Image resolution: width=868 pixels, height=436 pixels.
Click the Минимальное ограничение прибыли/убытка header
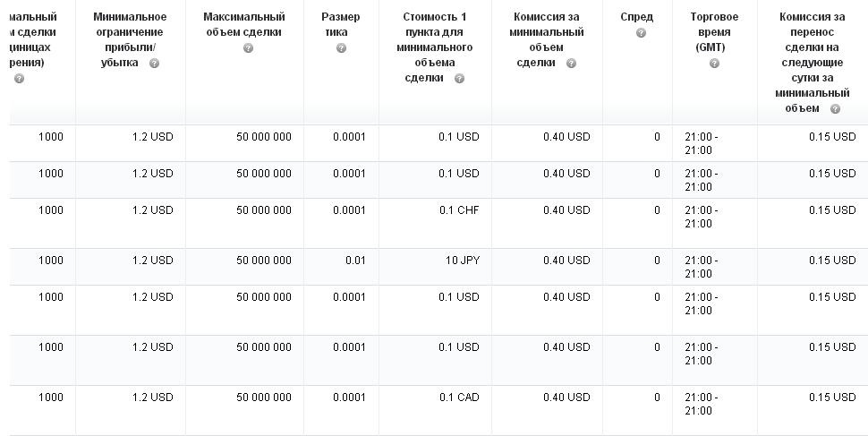(x=130, y=39)
